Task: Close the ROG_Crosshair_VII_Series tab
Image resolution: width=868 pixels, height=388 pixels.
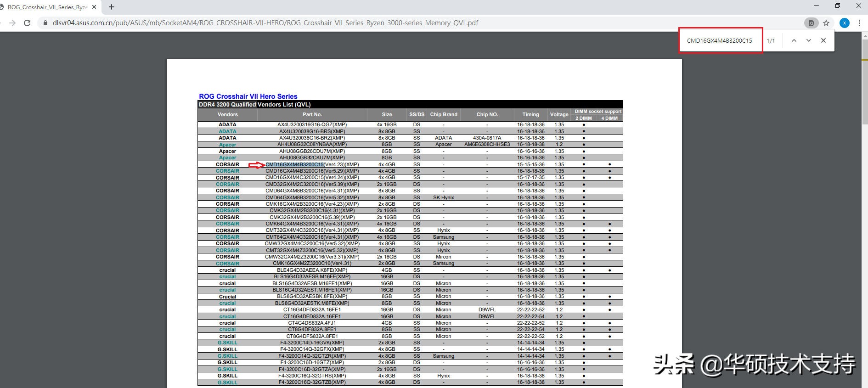Action: [x=94, y=7]
